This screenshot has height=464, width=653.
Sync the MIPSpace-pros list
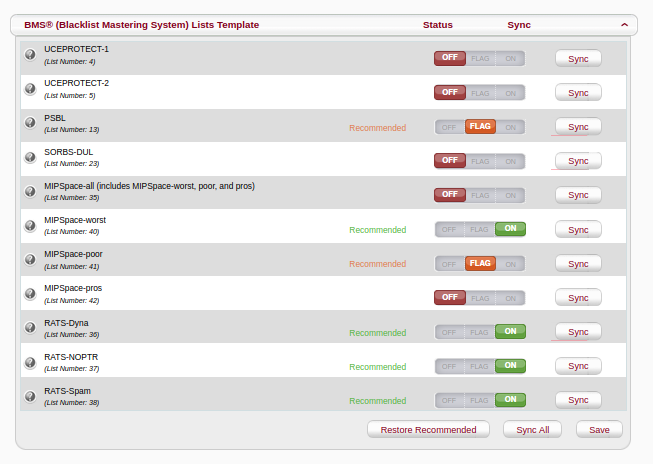[578, 298]
